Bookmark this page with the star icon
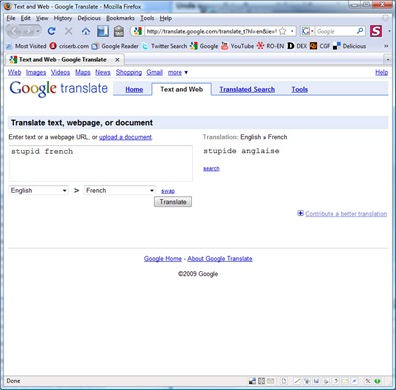 [282, 31]
